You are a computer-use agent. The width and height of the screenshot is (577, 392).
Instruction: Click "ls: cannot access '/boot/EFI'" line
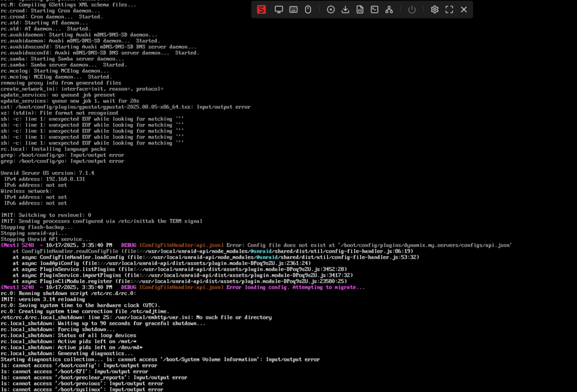74,371
